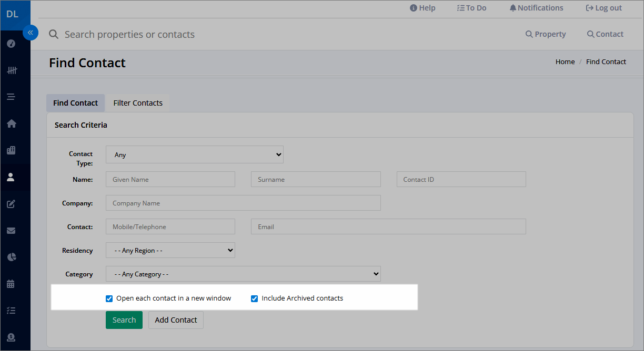Open the To Do list link

pos(471,8)
